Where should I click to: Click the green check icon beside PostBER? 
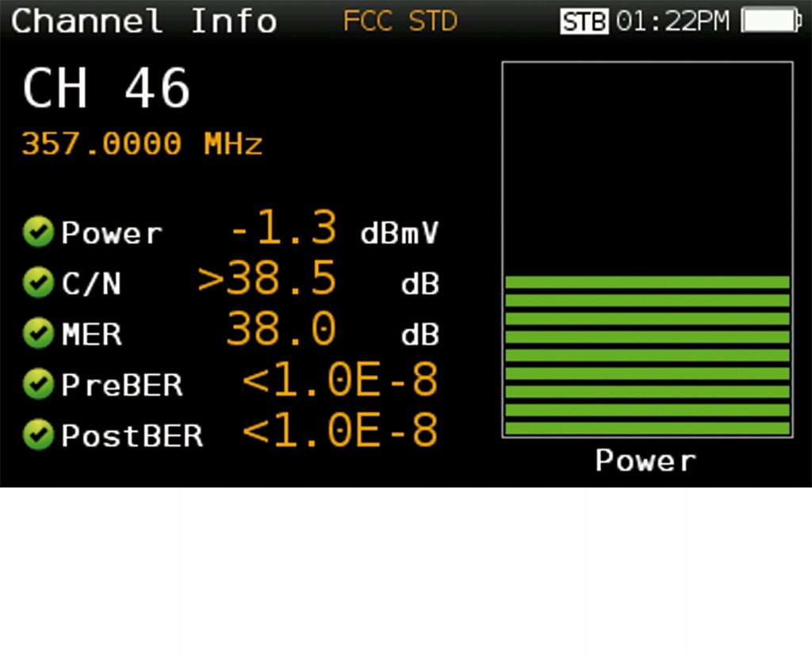point(38,434)
